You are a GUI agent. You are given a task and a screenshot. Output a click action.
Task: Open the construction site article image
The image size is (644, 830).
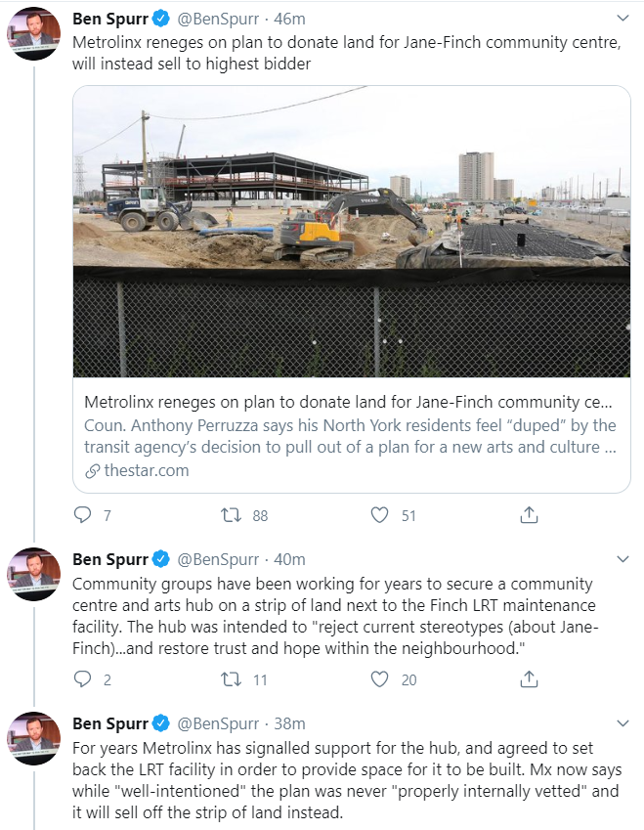point(352,232)
